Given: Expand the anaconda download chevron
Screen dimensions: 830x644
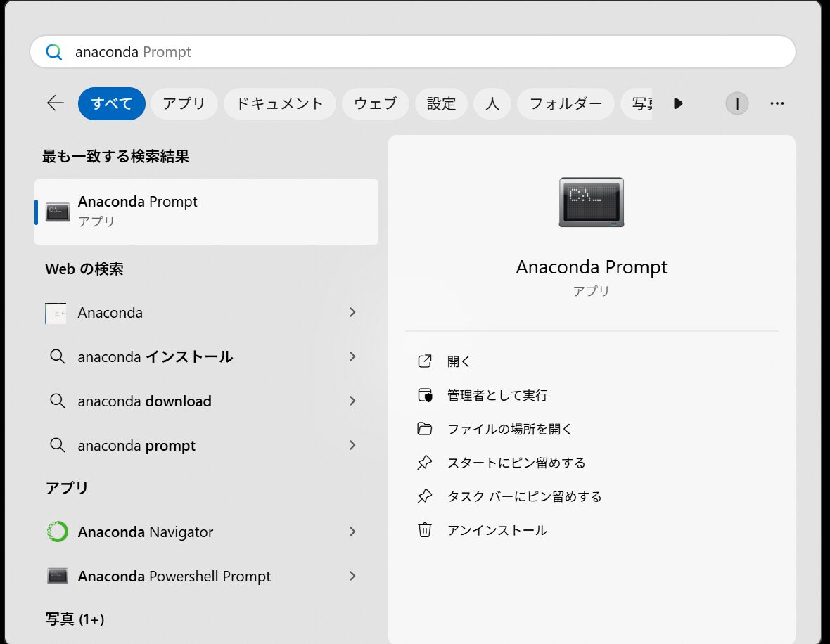Looking at the screenshot, I should point(352,401).
